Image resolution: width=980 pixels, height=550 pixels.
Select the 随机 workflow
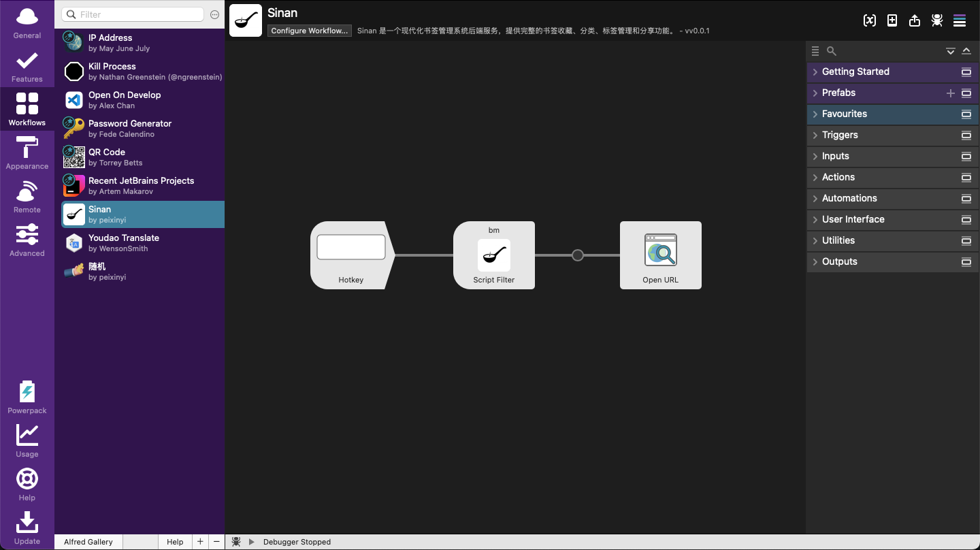(143, 272)
